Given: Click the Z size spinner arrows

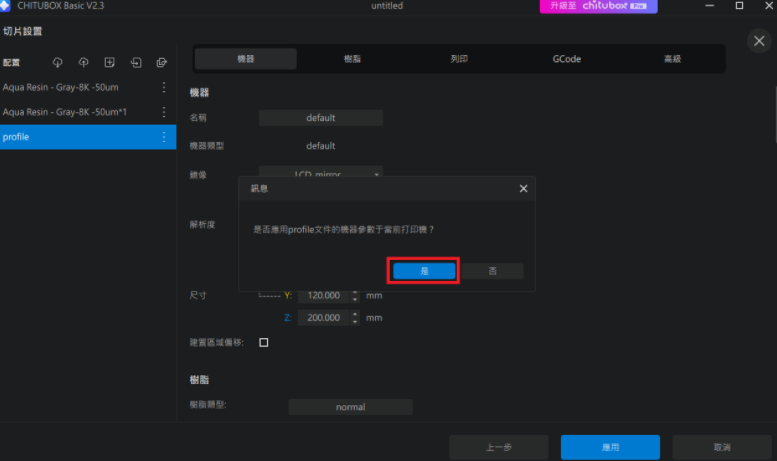Looking at the screenshot, I should [x=354, y=318].
